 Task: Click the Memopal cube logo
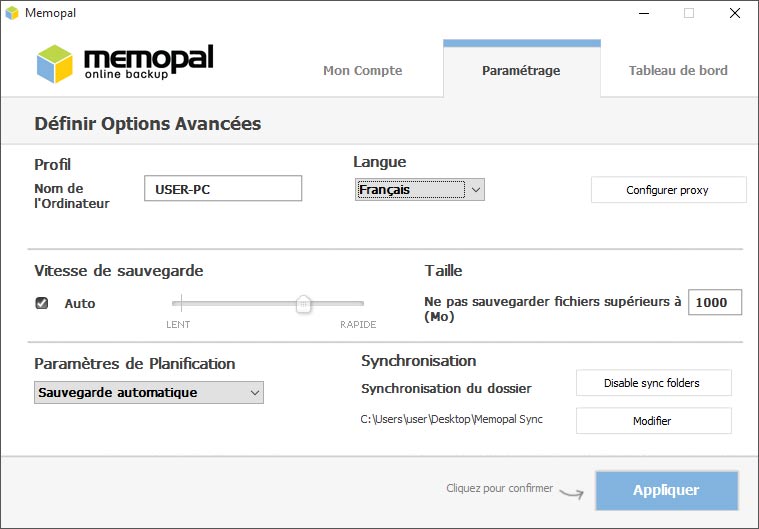(x=55, y=64)
